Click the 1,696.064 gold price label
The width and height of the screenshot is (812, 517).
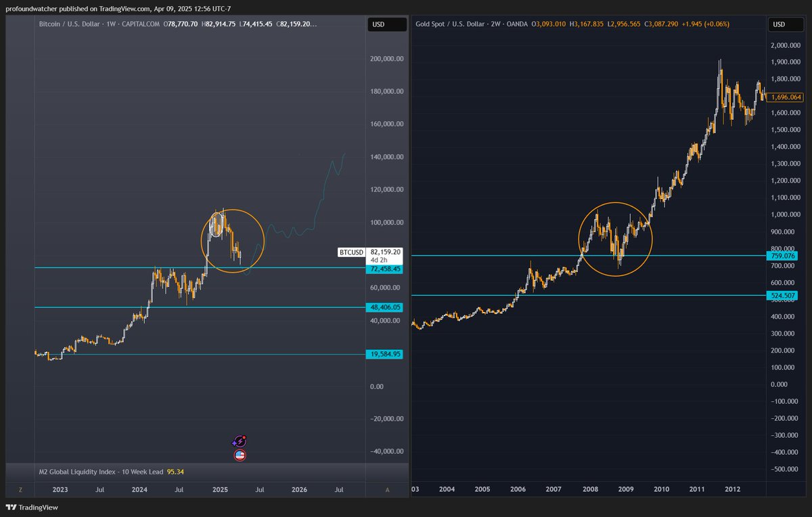point(786,97)
